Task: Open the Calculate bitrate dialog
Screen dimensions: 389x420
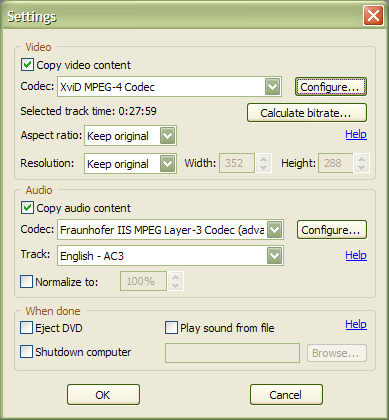Action: pos(307,113)
